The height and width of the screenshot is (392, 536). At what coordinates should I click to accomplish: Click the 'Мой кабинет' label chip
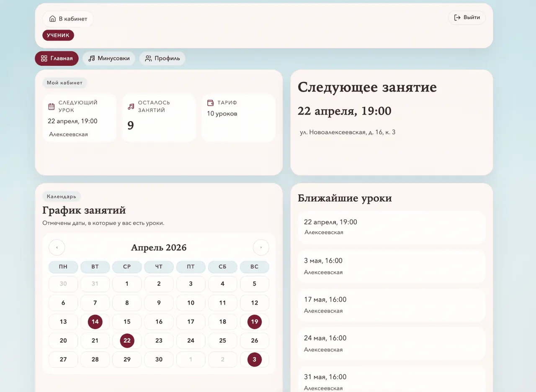pyautogui.click(x=64, y=83)
